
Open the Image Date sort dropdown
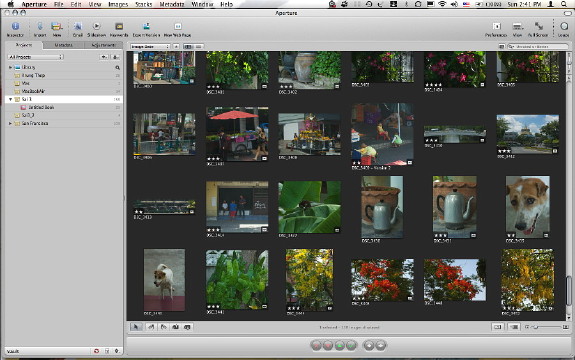(150, 47)
